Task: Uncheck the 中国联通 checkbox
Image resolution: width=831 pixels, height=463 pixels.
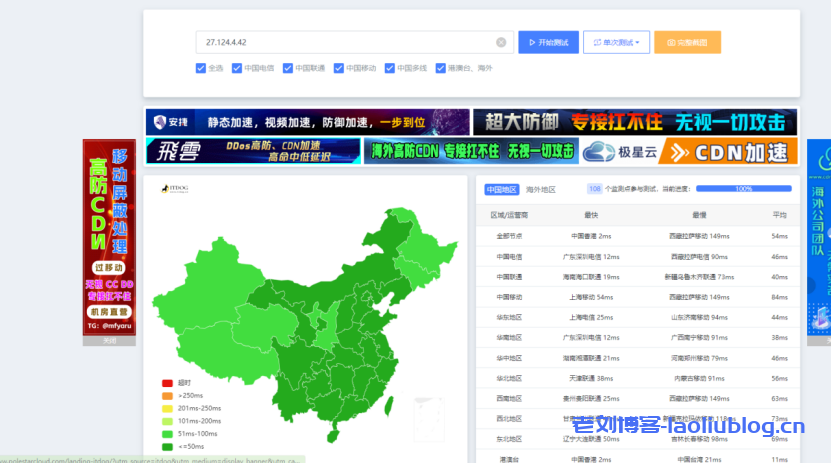Action: pyautogui.click(x=288, y=68)
